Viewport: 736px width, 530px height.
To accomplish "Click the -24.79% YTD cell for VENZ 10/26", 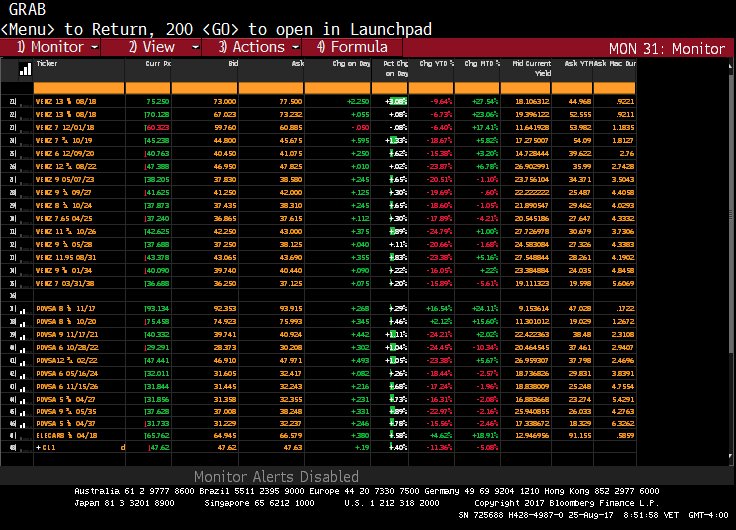I will point(439,231).
